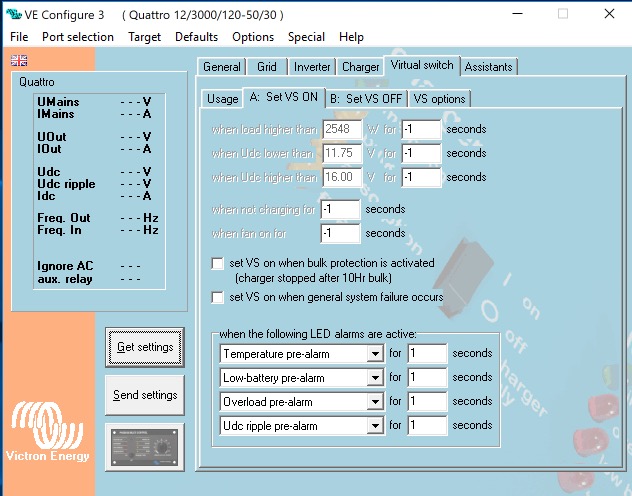Enable set VS on when bulk protection activated
Image resolution: width=632 pixels, height=496 pixels.
click(x=218, y=263)
